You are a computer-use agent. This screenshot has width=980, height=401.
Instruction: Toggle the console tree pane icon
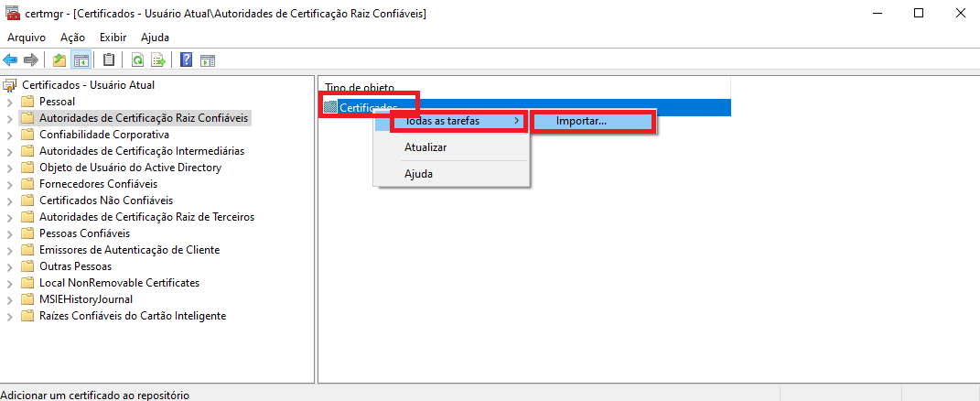point(81,60)
